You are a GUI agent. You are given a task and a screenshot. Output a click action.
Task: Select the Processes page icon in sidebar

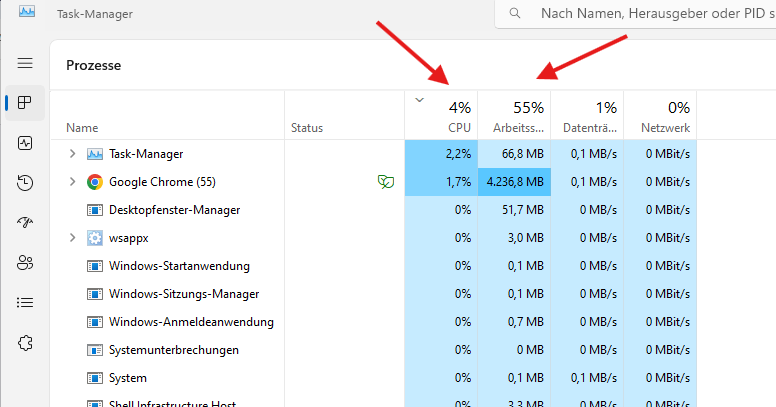25,103
